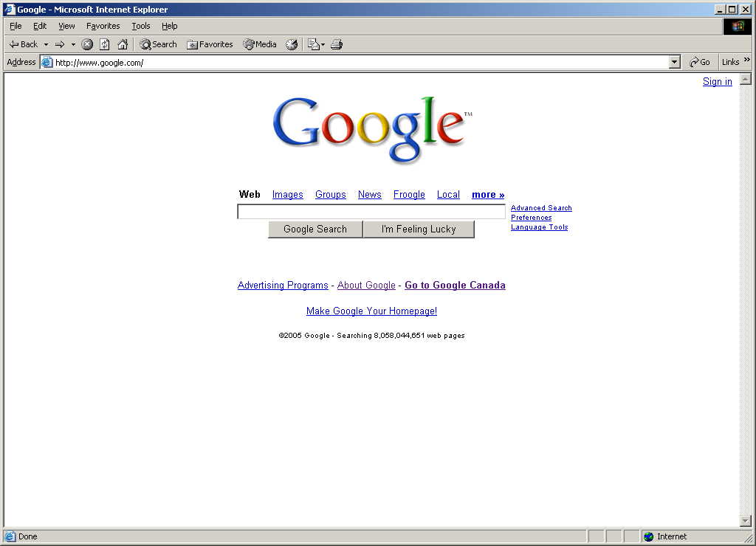Click the Google Search button
Image resolution: width=756 pixels, height=546 pixels.
(x=315, y=229)
